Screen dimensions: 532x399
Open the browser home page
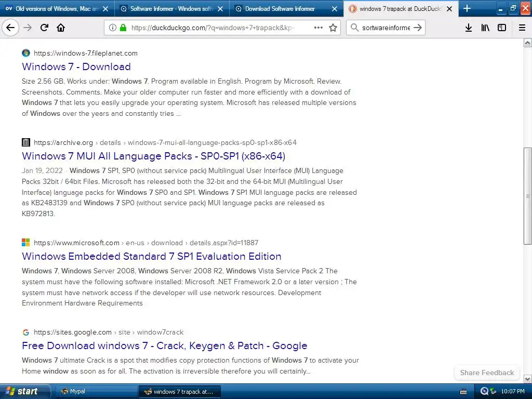pos(61,28)
